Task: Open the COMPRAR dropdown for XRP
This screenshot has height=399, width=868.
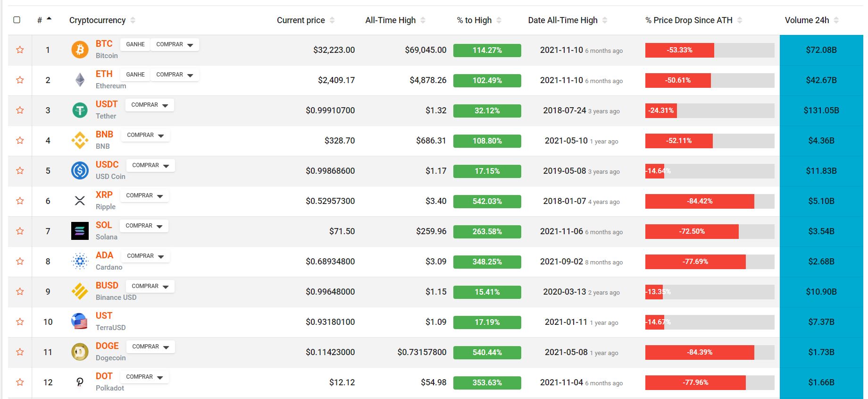Action: [144, 195]
